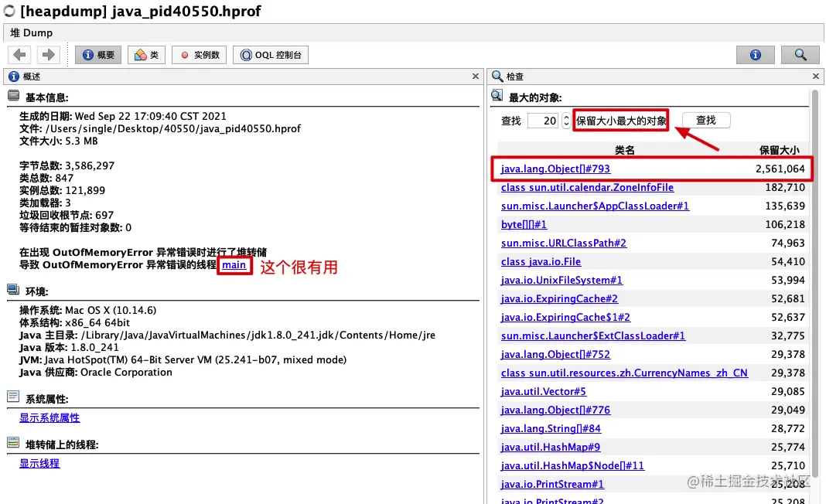826x504 pixels.
Task: Open sun.misc.Launcher$AppClassLoader#1 entry
Action: (595, 206)
